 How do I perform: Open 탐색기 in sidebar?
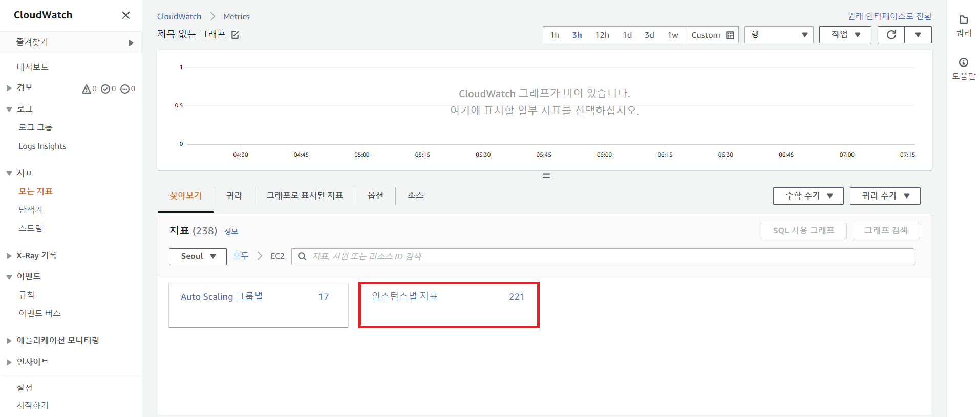coord(31,210)
